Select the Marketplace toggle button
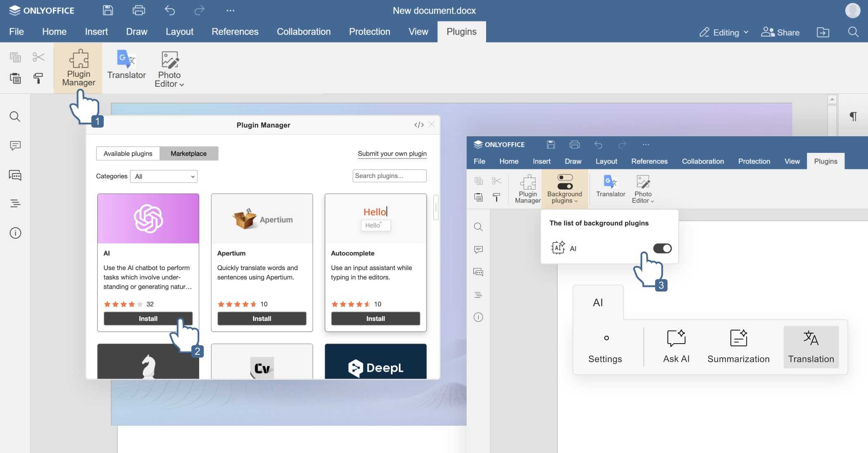 point(188,154)
